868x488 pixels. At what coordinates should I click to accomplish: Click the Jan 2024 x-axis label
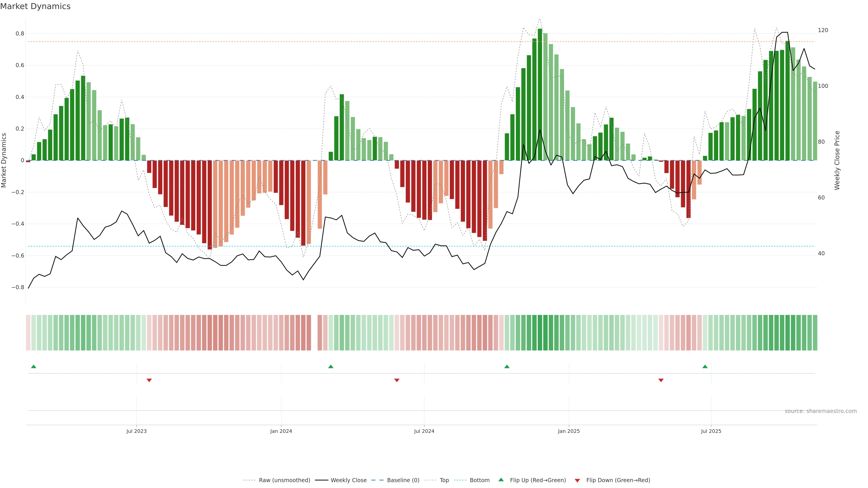(x=281, y=431)
